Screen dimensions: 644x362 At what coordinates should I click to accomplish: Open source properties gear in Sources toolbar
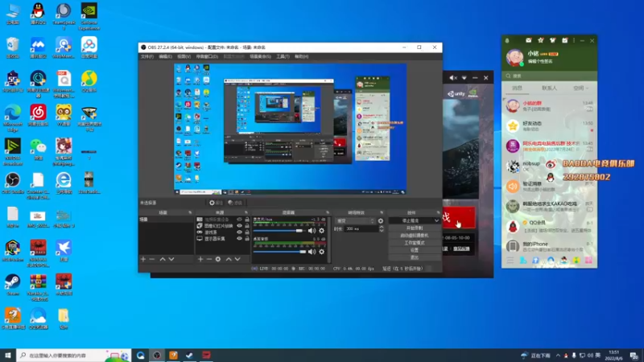tap(218, 259)
